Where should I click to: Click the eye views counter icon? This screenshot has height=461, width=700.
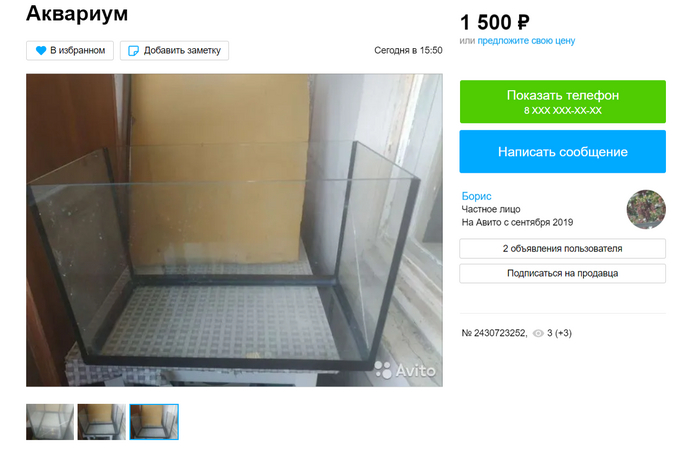pyautogui.click(x=538, y=333)
